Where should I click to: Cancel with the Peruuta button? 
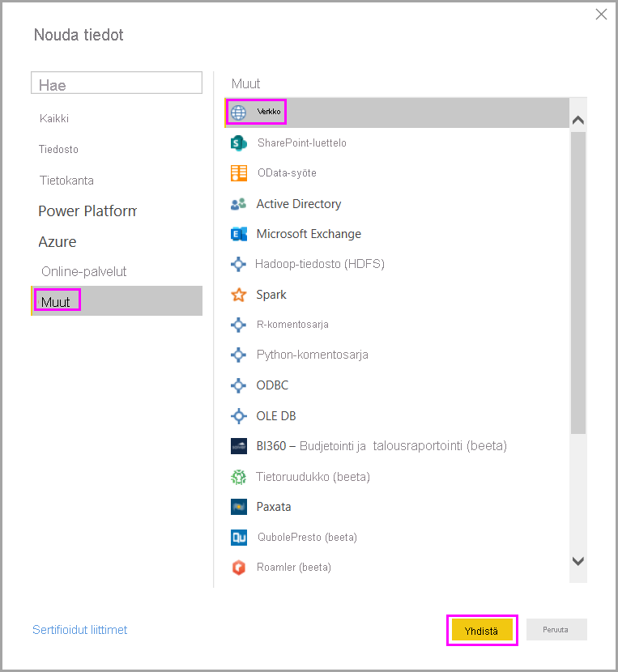click(556, 630)
